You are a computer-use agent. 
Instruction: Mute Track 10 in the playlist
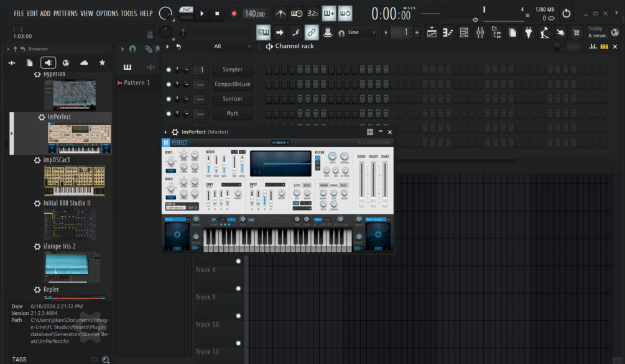[238, 316]
